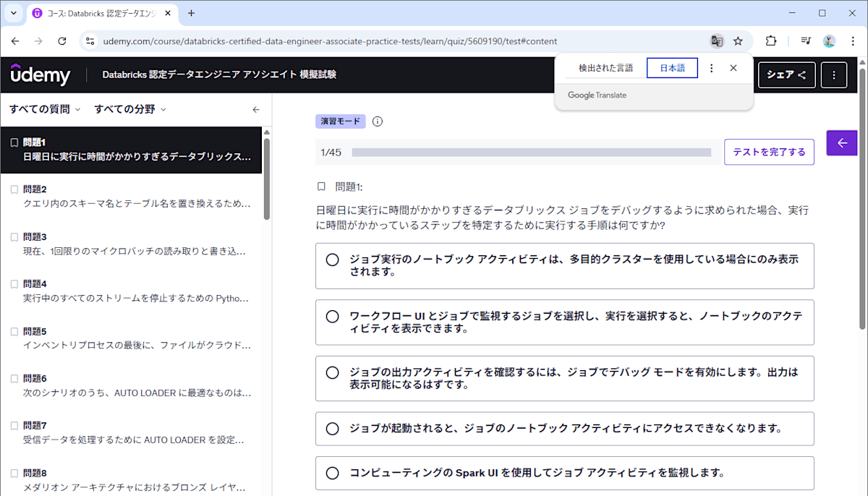Click the 1/45 quiz progress bar
Viewport: 868px width, 496px height.
[x=532, y=153]
